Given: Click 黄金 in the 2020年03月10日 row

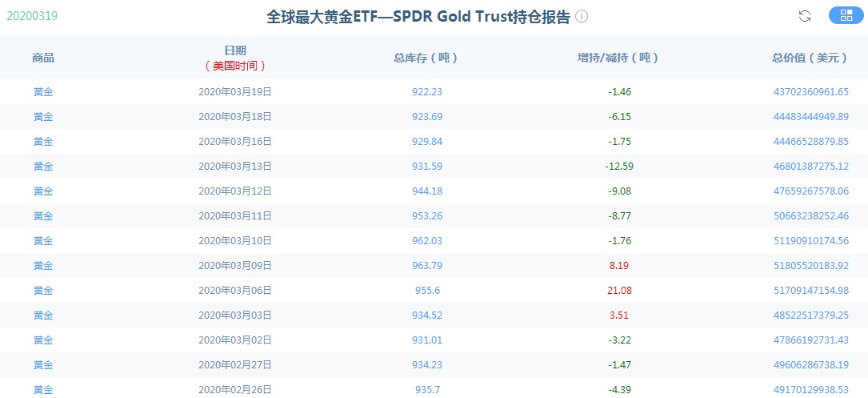Looking at the screenshot, I should [x=43, y=241].
